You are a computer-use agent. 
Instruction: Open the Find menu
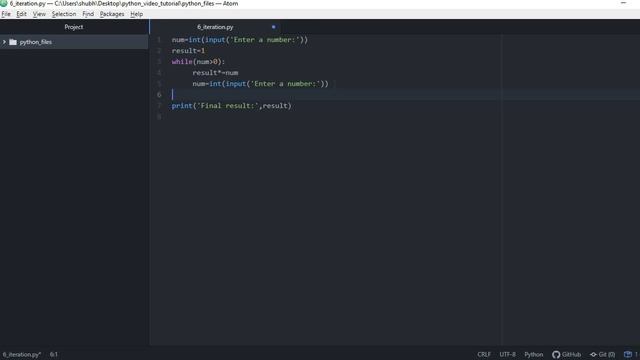(x=88, y=14)
